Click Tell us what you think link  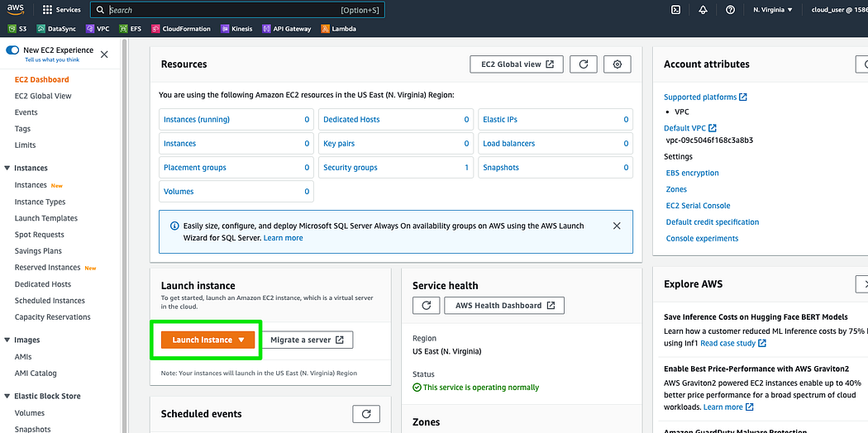[x=52, y=59]
